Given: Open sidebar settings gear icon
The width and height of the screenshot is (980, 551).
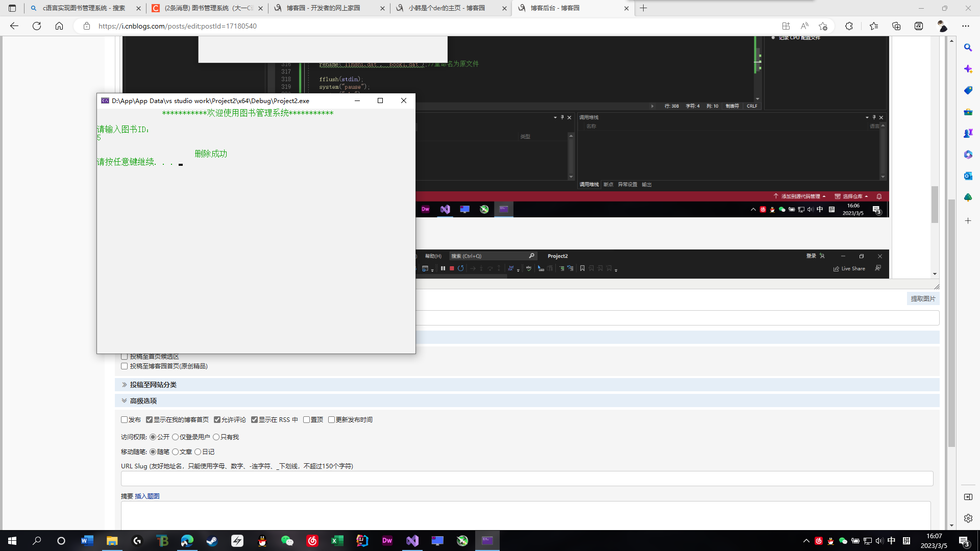Looking at the screenshot, I should pyautogui.click(x=968, y=518).
